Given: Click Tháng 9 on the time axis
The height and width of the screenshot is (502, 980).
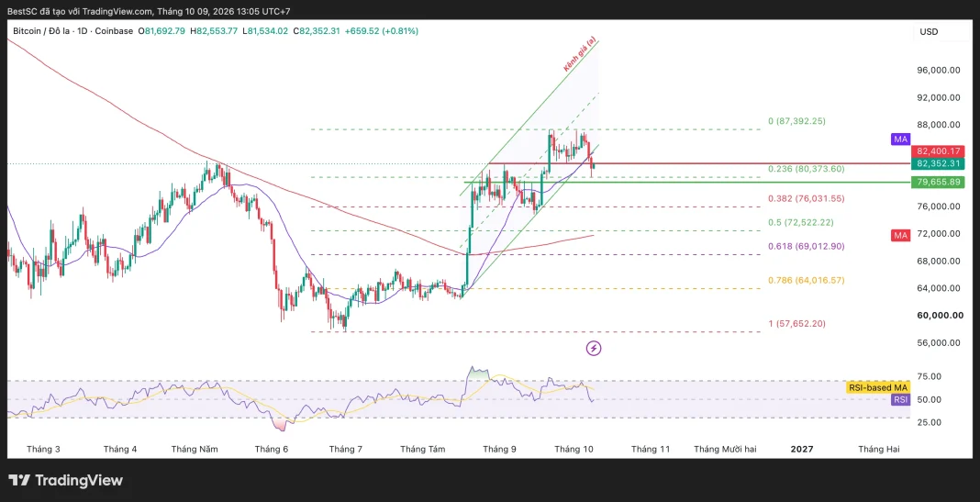Looking at the screenshot, I should [x=499, y=449].
